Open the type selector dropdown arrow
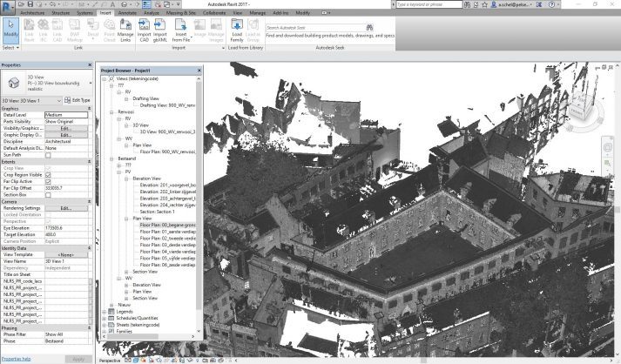This screenshot has width=621, height=364. 91,83
